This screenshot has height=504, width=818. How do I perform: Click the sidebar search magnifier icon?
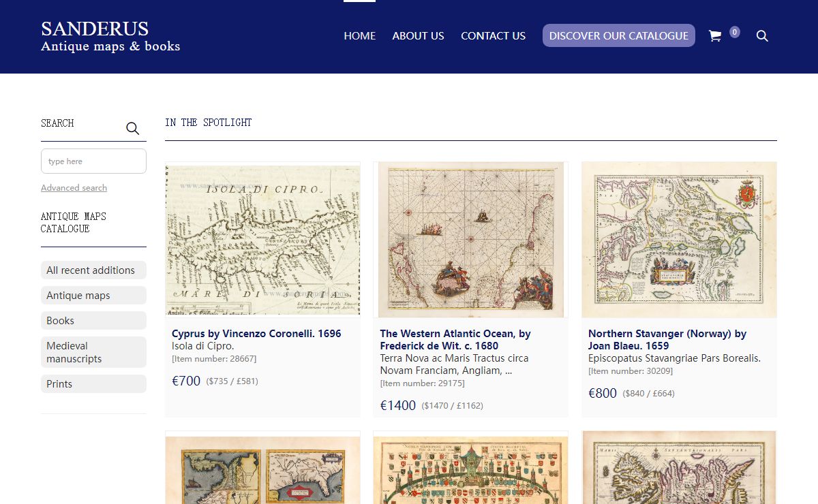click(132, 128)
